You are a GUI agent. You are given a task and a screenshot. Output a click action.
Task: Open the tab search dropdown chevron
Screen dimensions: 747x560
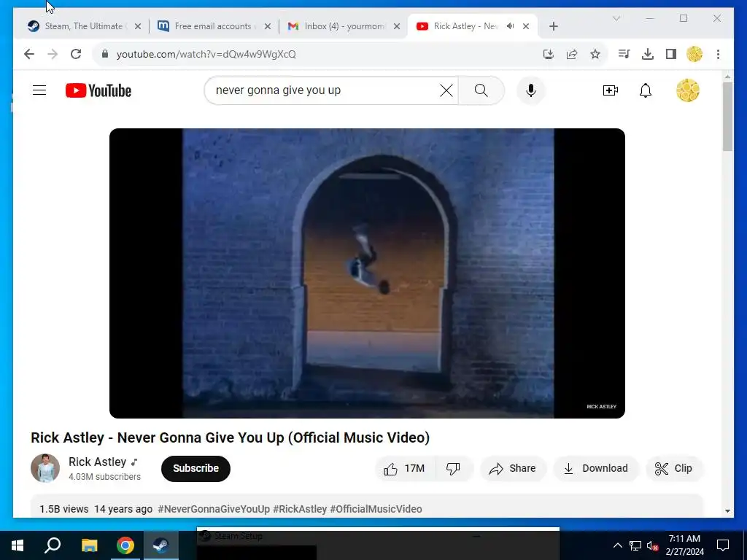[x=616, y=18]
